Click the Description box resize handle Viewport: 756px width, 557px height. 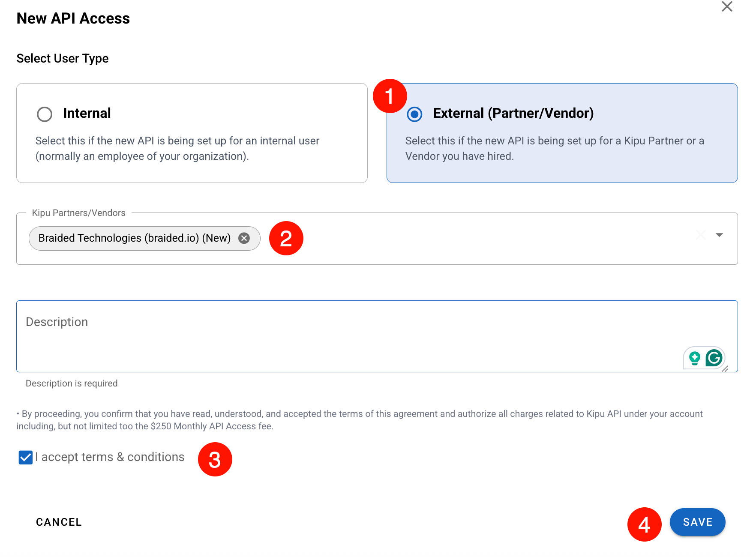[x=725, y=369]
